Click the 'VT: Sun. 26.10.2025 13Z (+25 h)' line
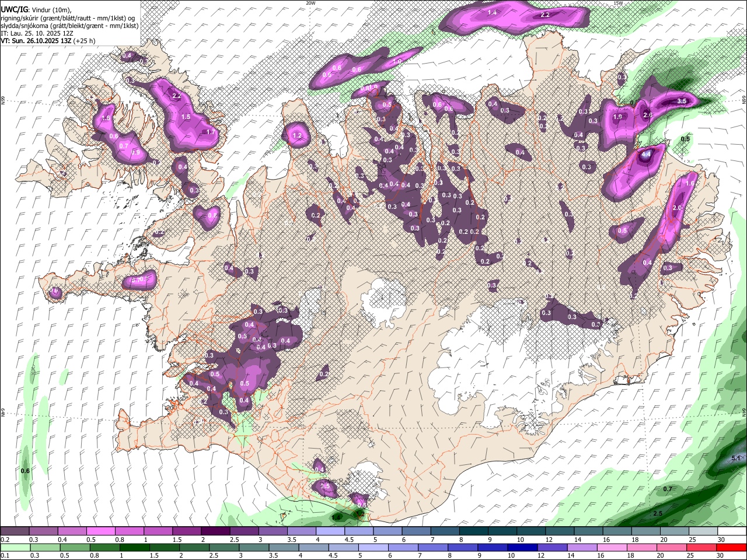The width and height of the screenshot is (747, 560). point(48,41)
